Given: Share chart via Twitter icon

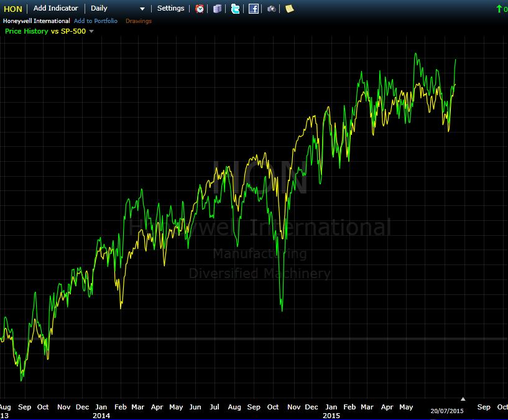Looking at the screenshot, I should [235, 9].
